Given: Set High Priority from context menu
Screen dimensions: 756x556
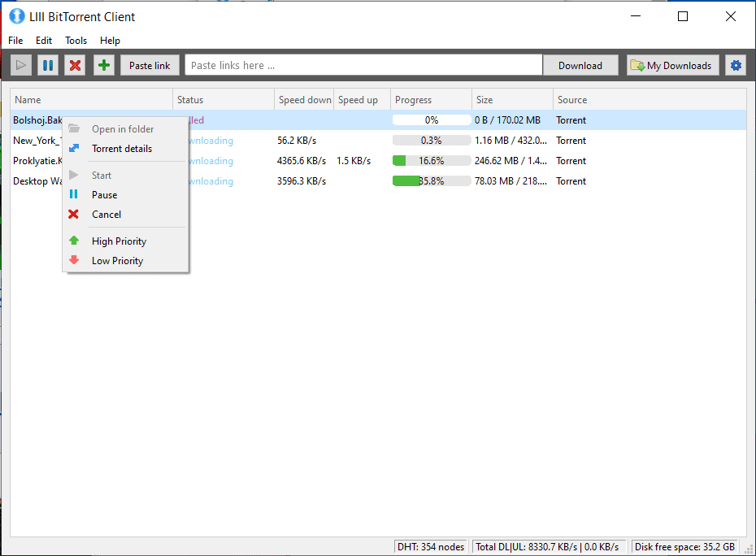Looking at the screenshot, I should coord(125,241).
